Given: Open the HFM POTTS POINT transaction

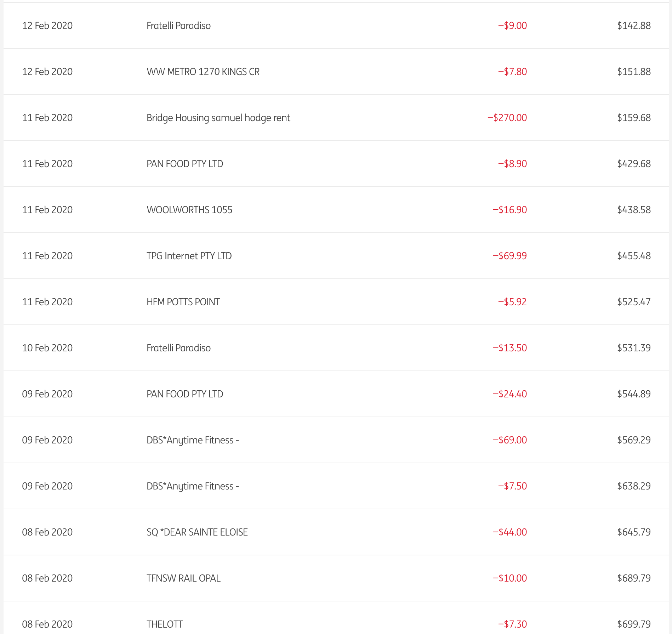Looking at the screenshot, I should (183, 302).
